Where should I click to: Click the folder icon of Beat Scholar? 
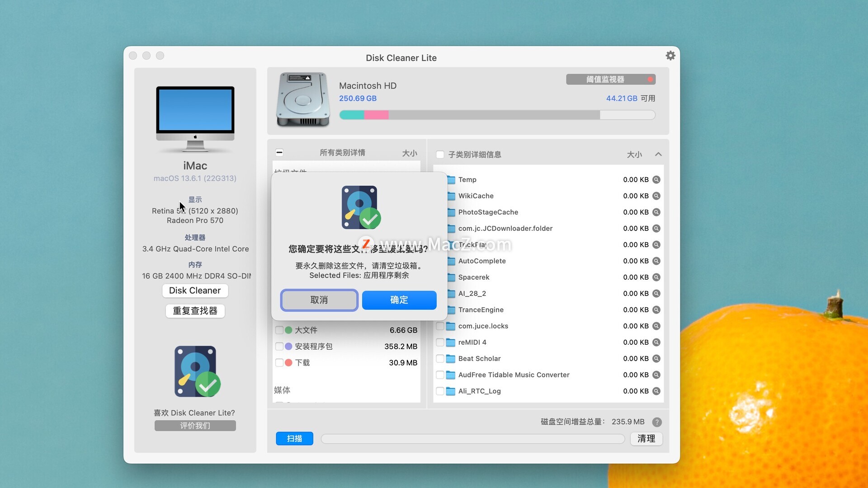(x=450, y=359)
